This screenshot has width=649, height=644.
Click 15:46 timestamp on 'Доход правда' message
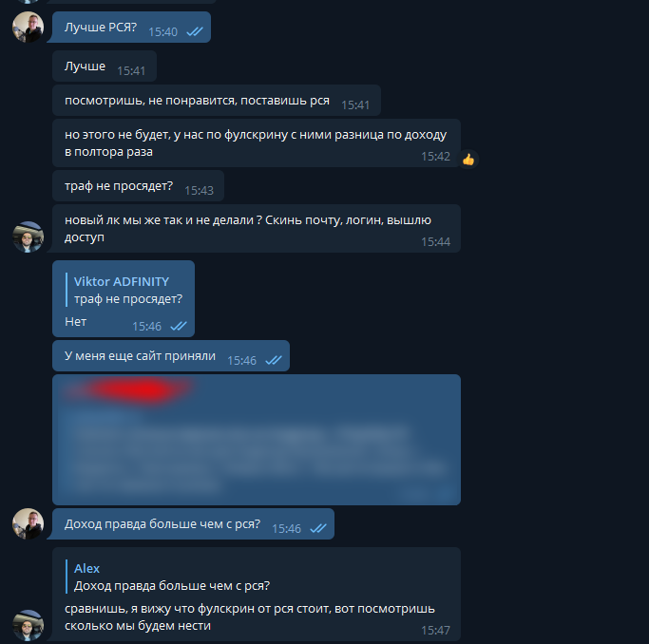[286, 529]
